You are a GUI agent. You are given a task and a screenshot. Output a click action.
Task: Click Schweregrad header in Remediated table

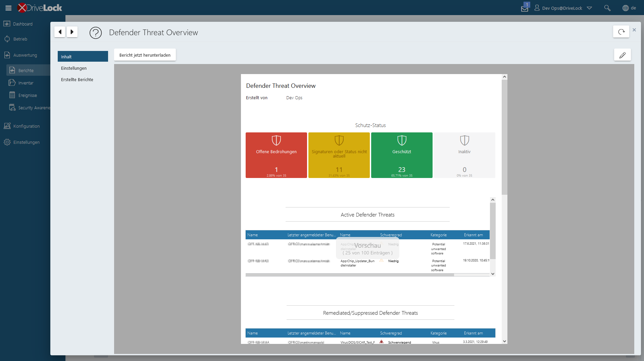coord(391,333)
